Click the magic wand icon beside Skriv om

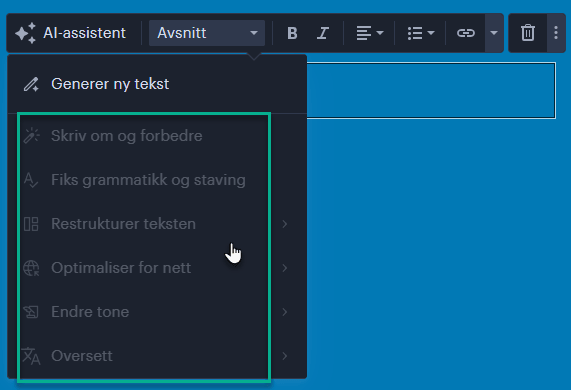pyautogui.click(x=31, y=136)
